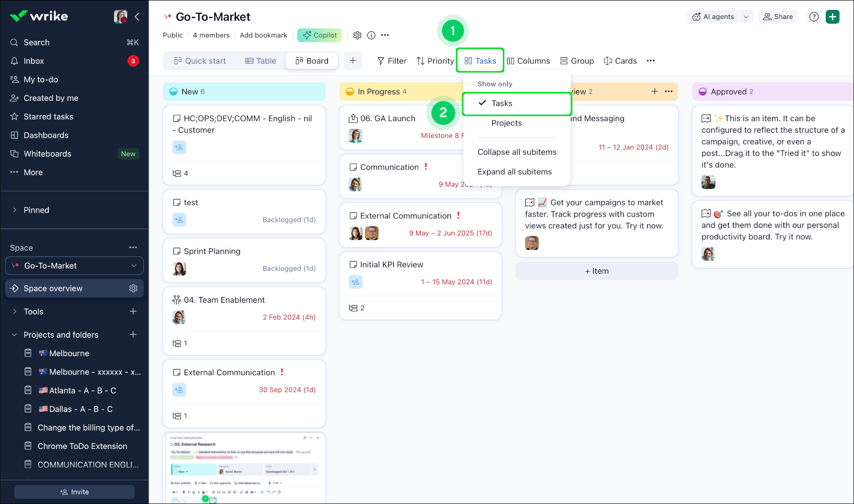This screenshot has height=504, width=854.
Task: Open the Sprint Planning card
Action: (x=244, y=260)
